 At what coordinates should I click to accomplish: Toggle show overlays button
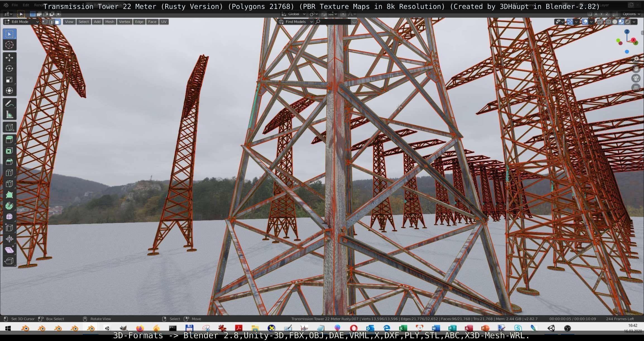coord(585,22)
